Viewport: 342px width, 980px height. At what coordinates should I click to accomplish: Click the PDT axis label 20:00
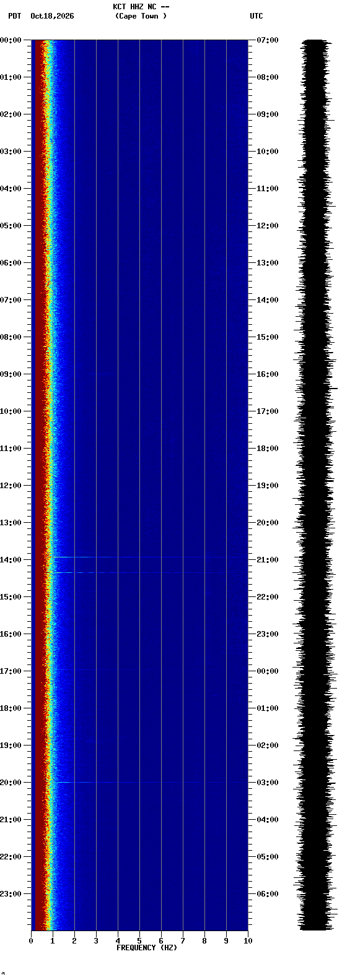point(11,783)
